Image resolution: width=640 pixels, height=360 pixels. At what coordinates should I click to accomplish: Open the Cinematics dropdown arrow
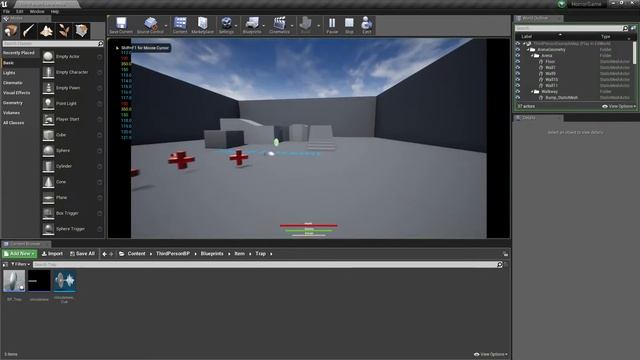pos(291,26)
